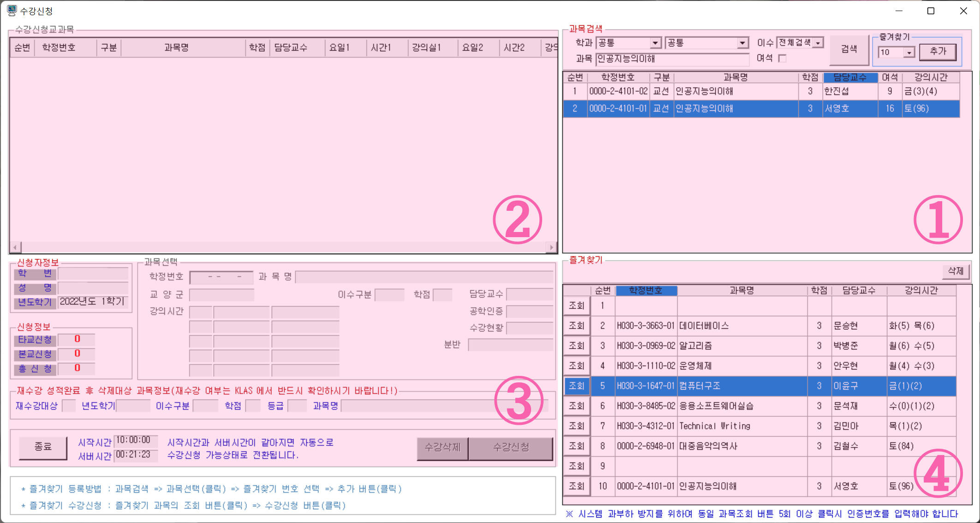Select search result row 0000-2-4101-01 서영호

(761, 109)
